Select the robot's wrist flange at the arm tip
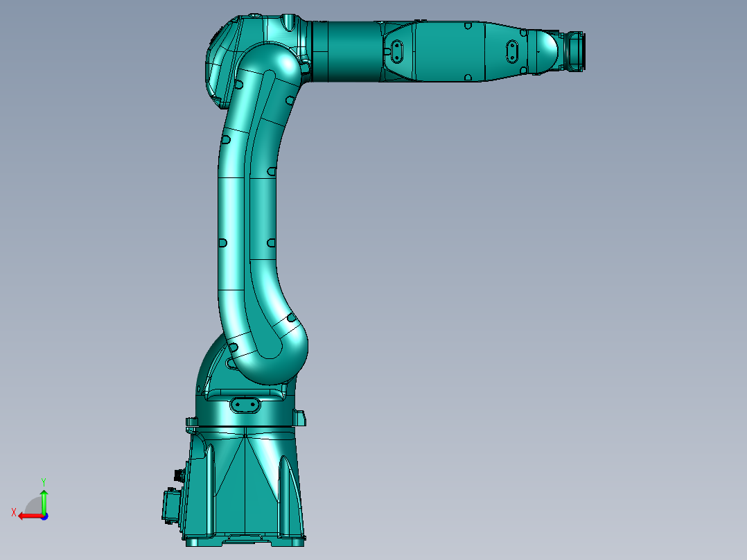Image resolution: width=747 pixels, height=560 pixels. pos(575,51)
